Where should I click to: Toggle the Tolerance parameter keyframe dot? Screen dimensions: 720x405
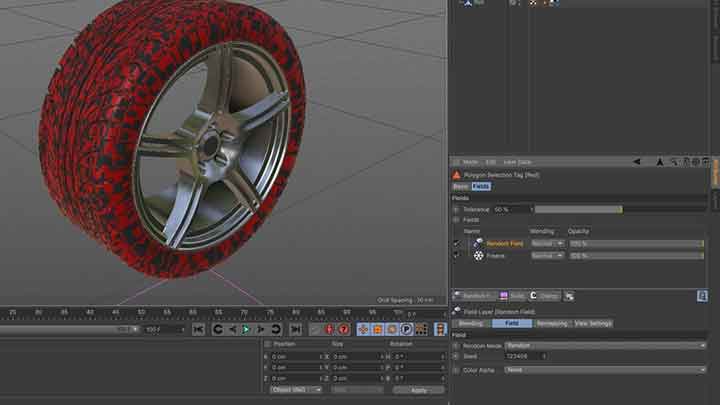pyautogui.click(x=456, y=209)
